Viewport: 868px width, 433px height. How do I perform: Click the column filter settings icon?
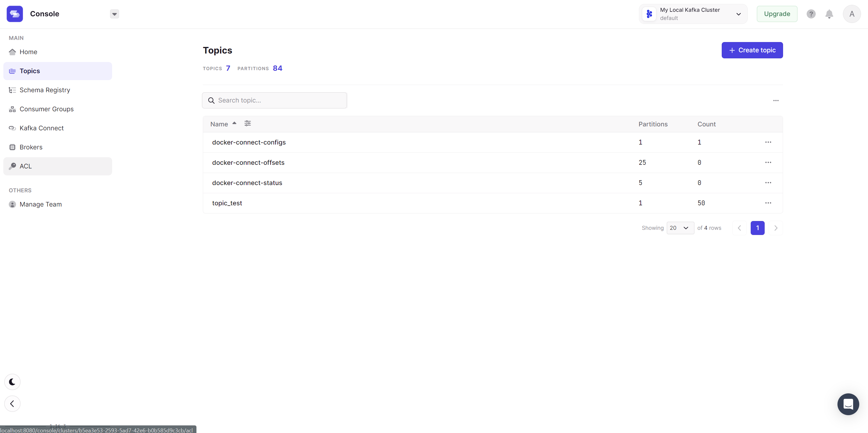click(248, 123)
